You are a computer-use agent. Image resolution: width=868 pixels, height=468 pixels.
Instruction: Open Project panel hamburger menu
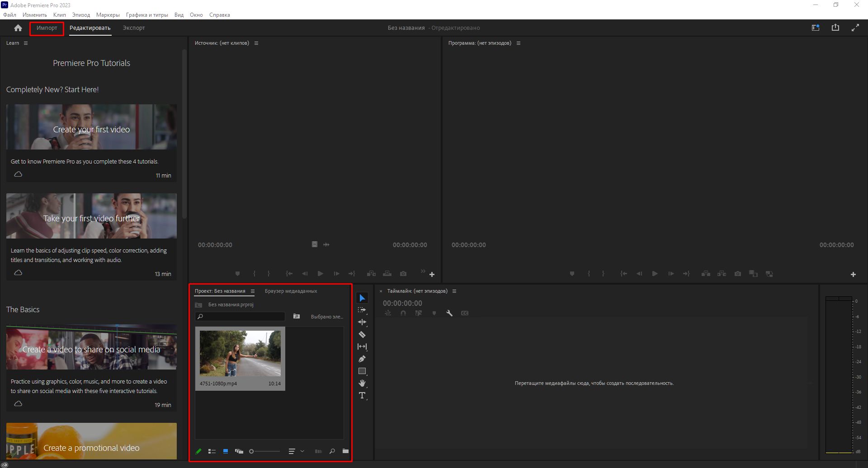[x=253, y=291]
